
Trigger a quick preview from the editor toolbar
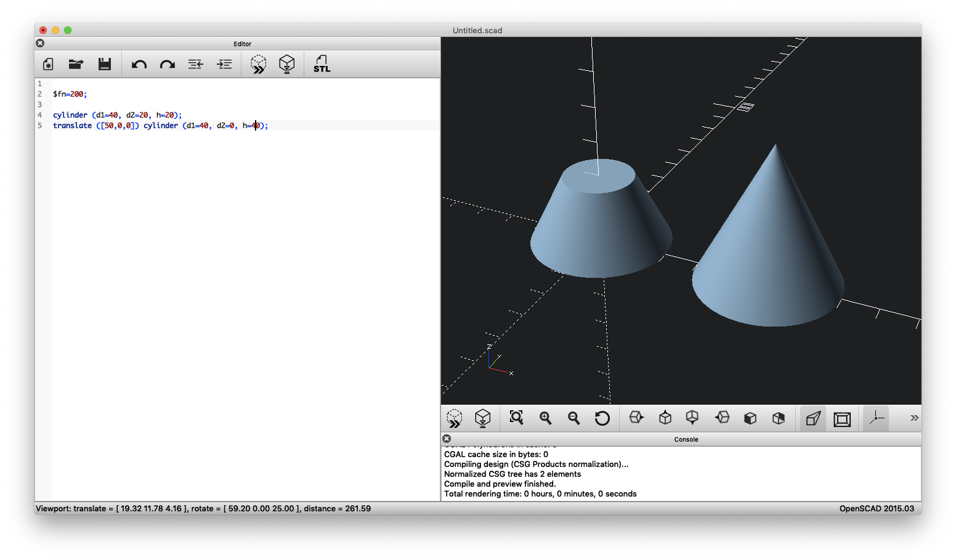point(258,63)
